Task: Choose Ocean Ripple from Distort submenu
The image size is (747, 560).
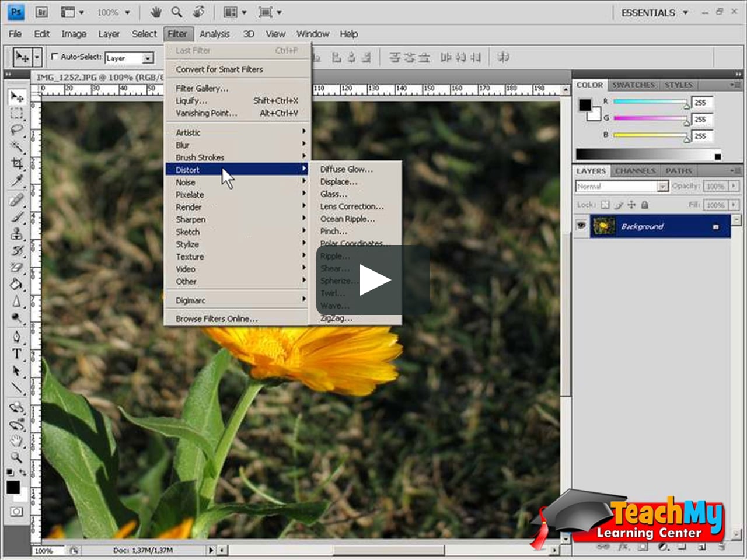Action: 347,219
